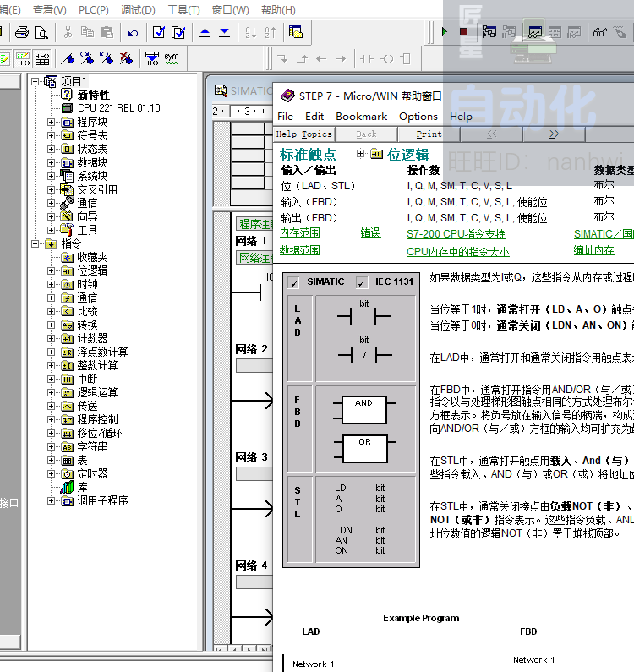The width and height of the screenshot is (634, 672).
Task: Click the Undo arrow icon
Action: (x=133, y=33)
